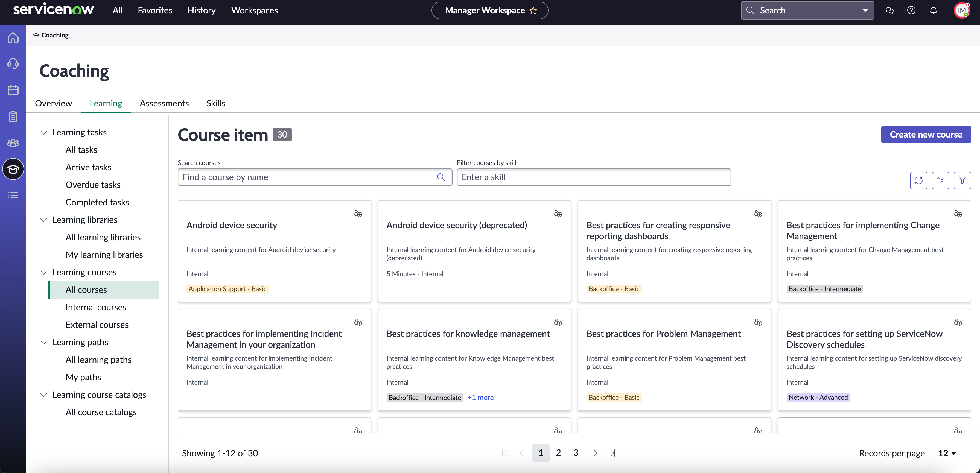Switch to the Overview tab
The image size is (980, 473).
pyautogui.click(x=53, y=103)
